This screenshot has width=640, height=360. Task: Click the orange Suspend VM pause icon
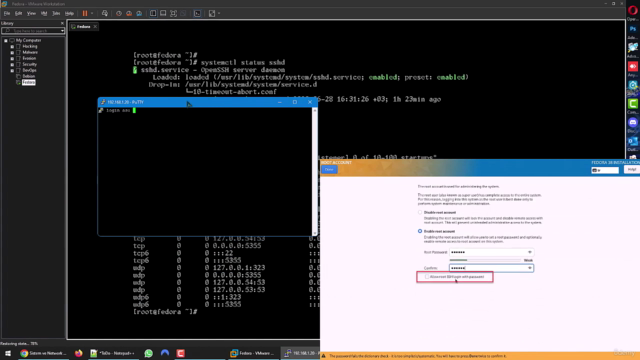click(85, 13)
